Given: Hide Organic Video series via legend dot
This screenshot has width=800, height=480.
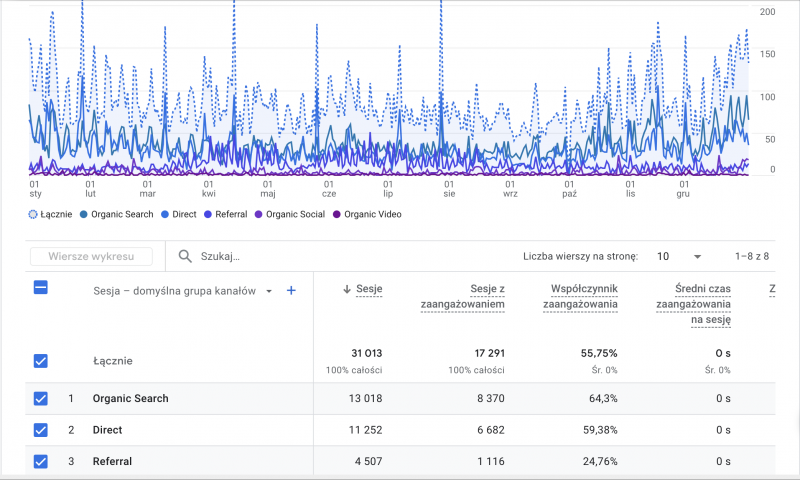Looking at the screenshot, I should (x=337, y=214).
